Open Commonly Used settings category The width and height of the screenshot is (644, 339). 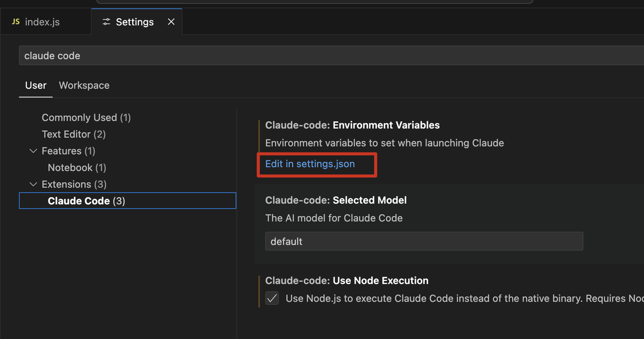(x=86, y=117)
